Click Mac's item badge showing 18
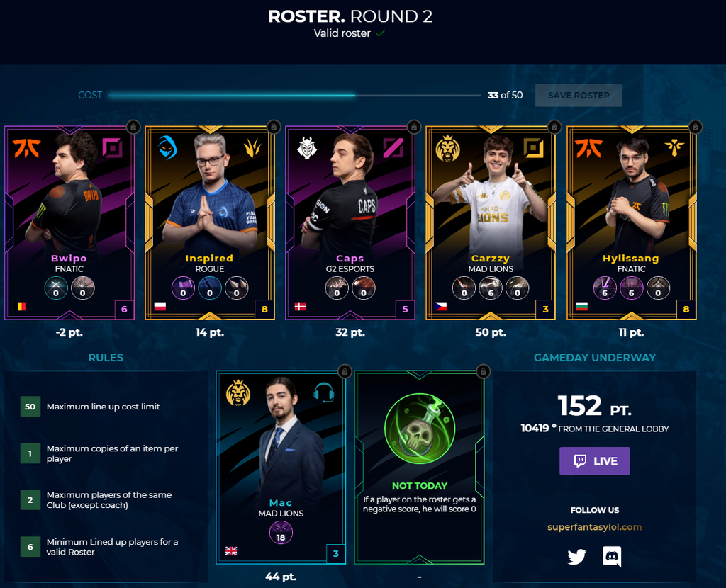726x588 pixels. [281, 533]
